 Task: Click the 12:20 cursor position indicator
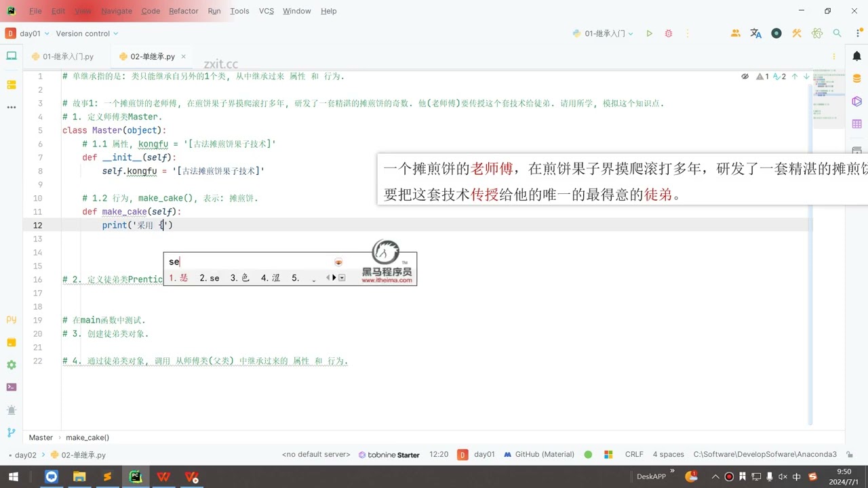point(439,455)
